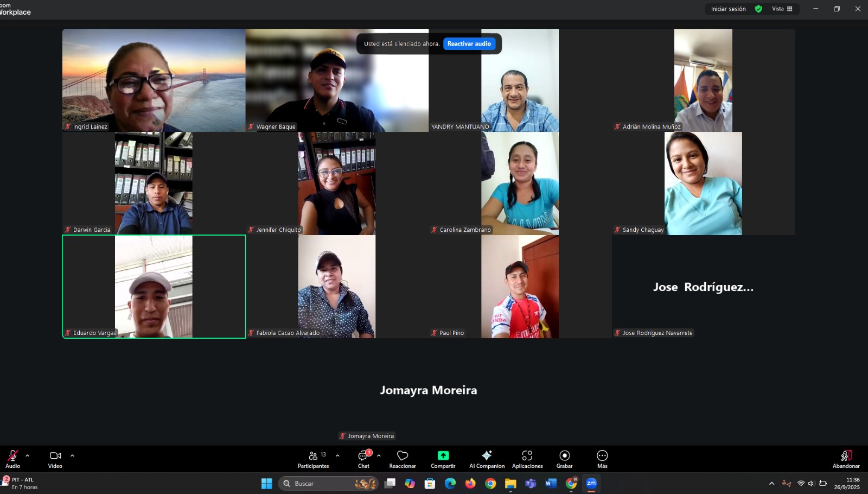The height and width of the screenshot is (494, 868).
Task: Open the Vista layout menu
Action: pos(782,9)
